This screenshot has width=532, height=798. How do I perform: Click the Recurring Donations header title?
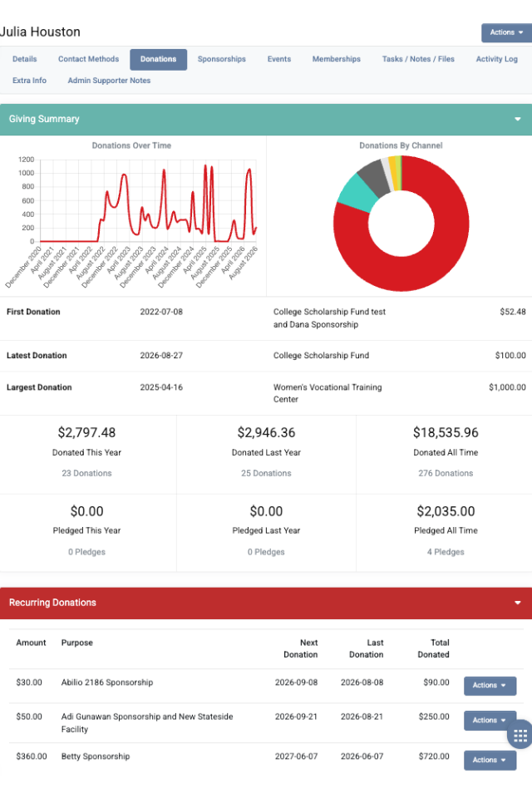tap(52, 603)
